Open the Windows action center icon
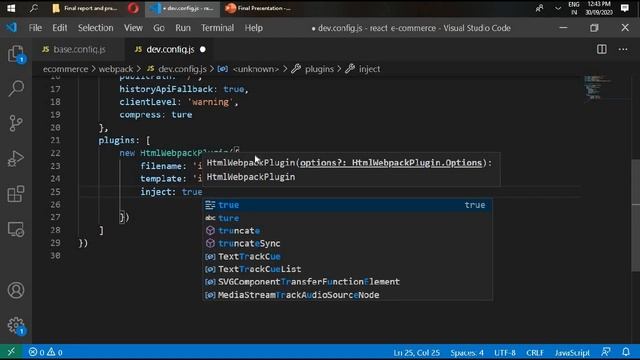The width and height of the screenshot is (640, 360). 624,8
